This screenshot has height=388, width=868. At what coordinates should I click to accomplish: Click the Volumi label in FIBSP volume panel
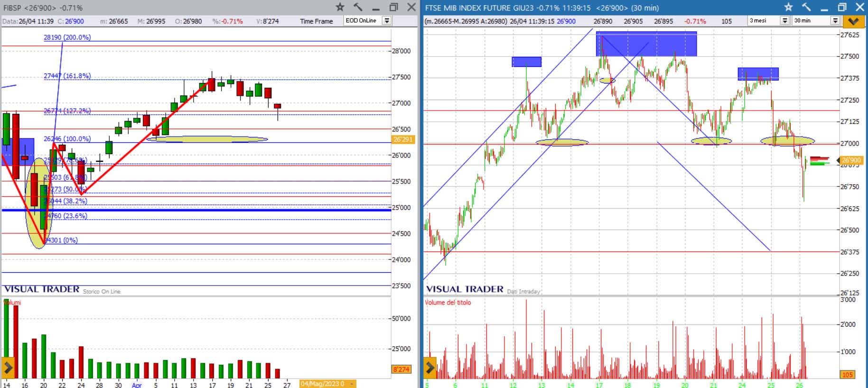[x=12, y=303]
